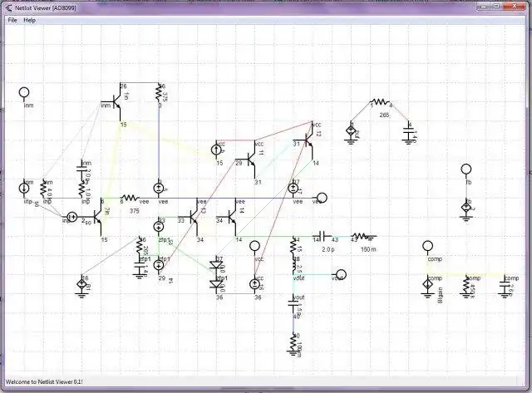This screenshot has height=393, width=532.
Task: Select transistor 12 with base 31
Action: (x=308, y=140)
